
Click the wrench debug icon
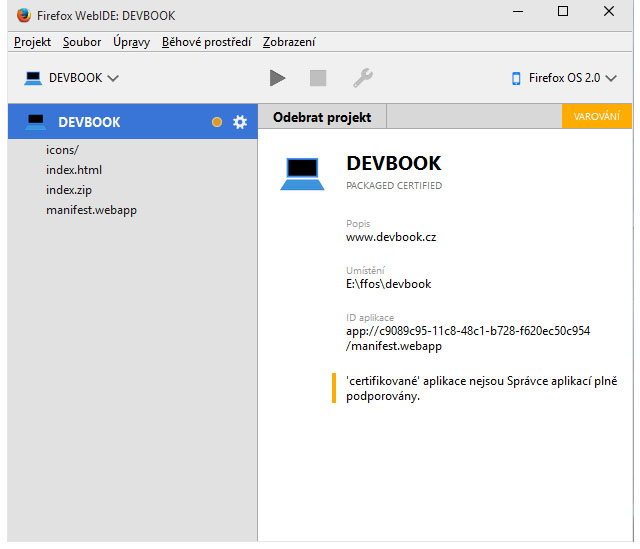click(x=362, y=78)
